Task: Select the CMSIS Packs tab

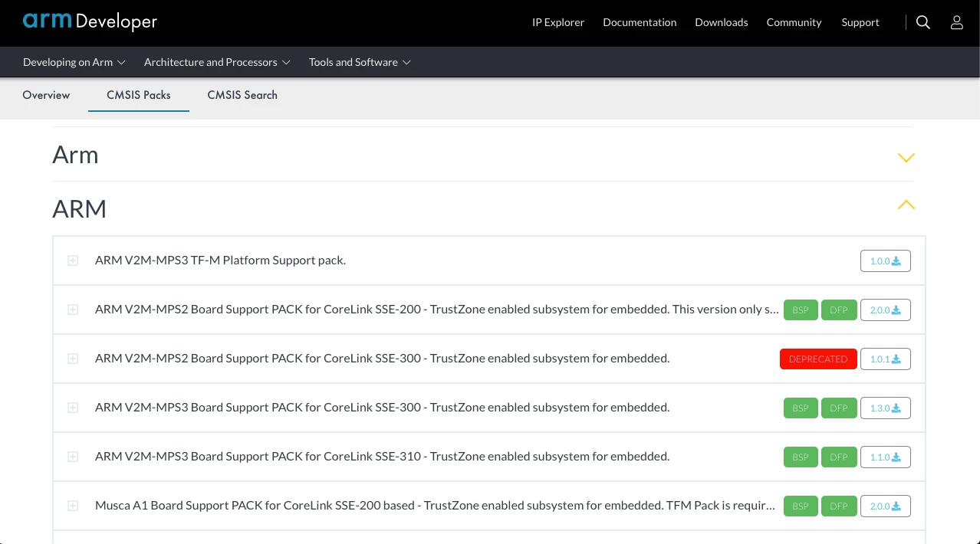Action: (139, 95)
